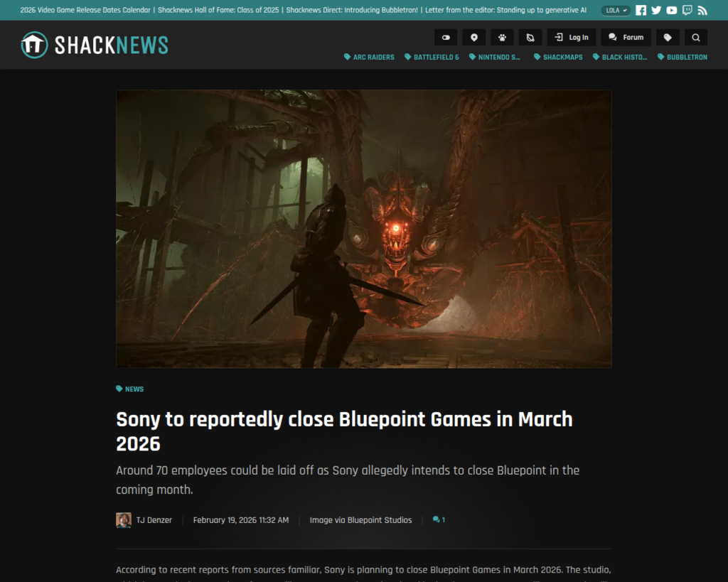Open the search magnifier icon
Viewport: 728px width, 582px height.
tap(696, 38)
